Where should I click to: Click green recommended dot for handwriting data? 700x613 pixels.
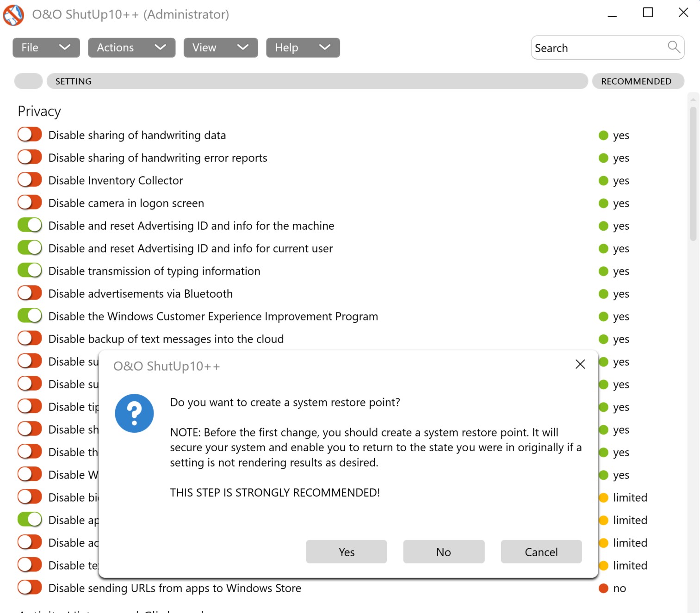point(603,135)
